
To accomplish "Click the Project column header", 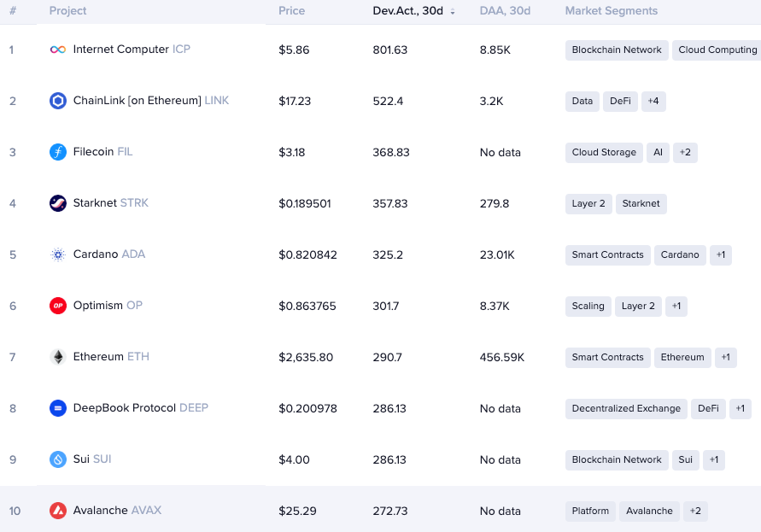I will pyautogui.click(x=67, y=11).
